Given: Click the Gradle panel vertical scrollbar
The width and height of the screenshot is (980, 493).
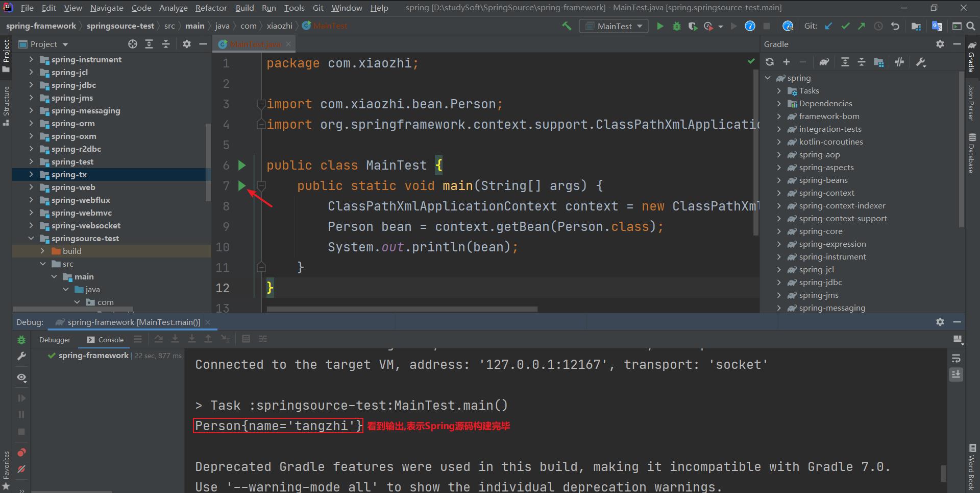Looking at the screenshot, I should 962,149.
